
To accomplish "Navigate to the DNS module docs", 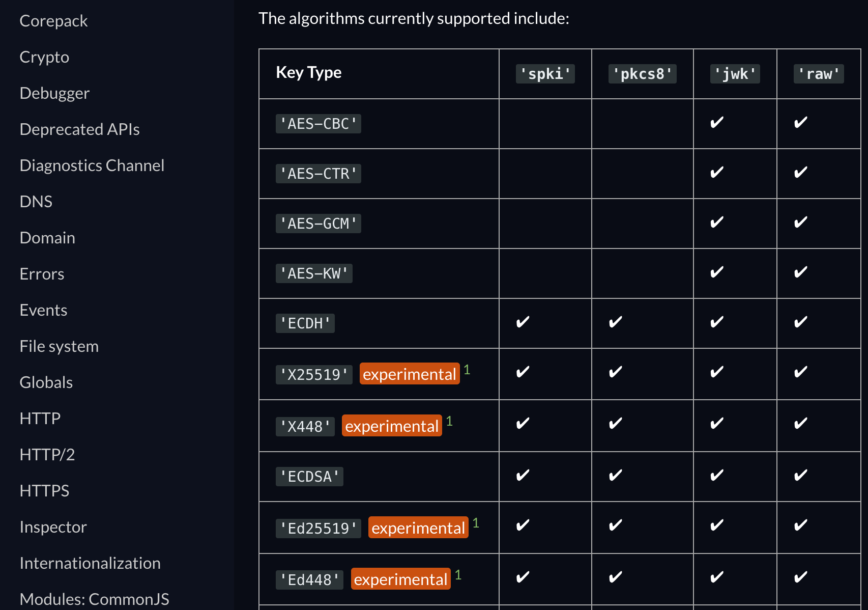I will (x=36, y=202).
